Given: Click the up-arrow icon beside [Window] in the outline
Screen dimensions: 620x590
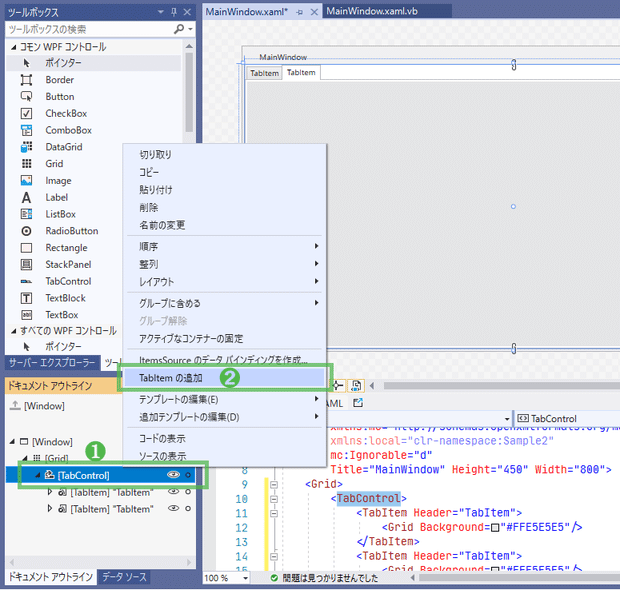Looking at the screenshot, I should coord(15,406).
